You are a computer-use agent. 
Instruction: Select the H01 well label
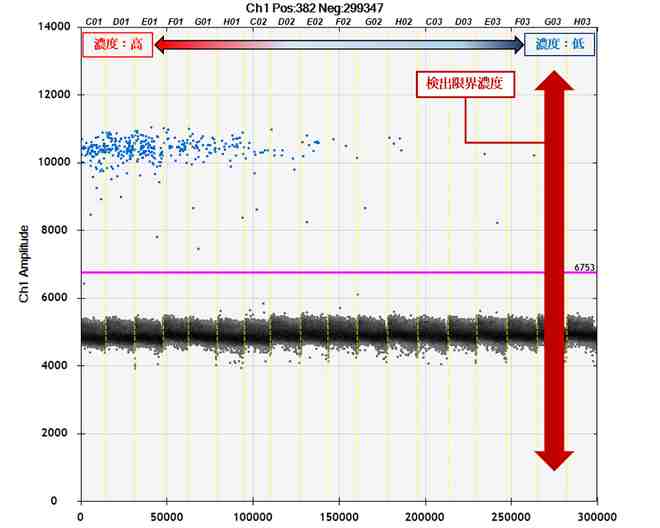(232, 21)
